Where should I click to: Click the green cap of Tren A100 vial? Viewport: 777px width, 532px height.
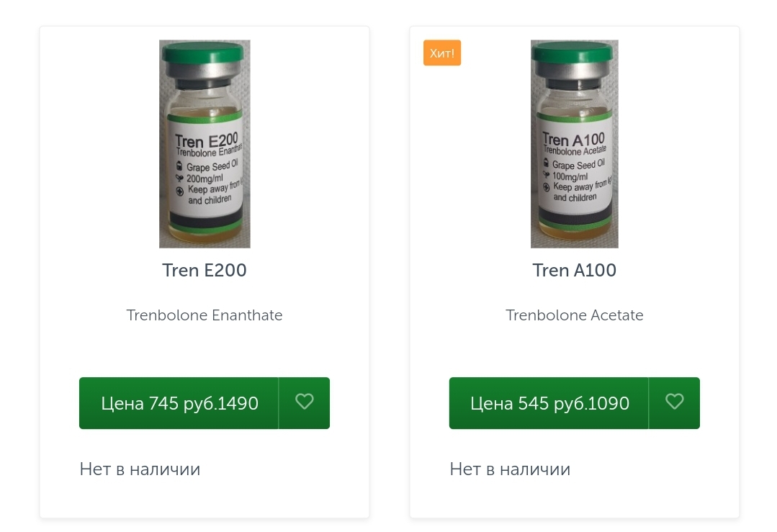click(x=574, y=52)
